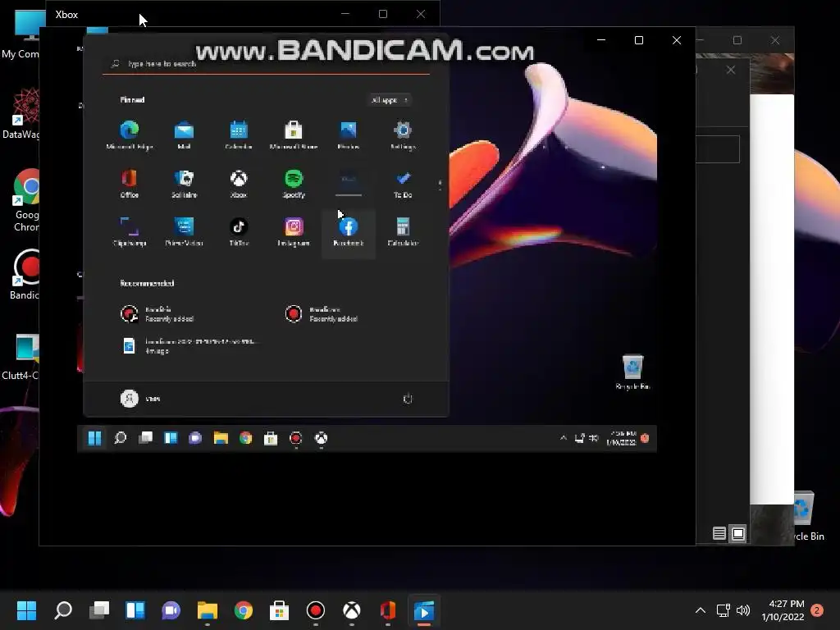Click Instagram in the recorded Start menu
The height and width of the screenshot is (630, 840).
point(294,231)
